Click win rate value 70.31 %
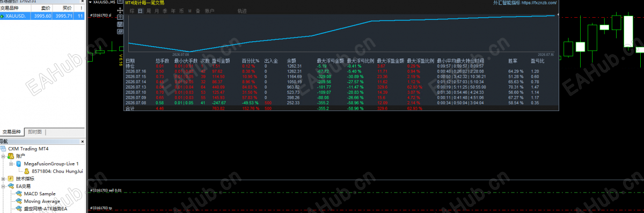 pyautogui.click(x=515, y=86)
